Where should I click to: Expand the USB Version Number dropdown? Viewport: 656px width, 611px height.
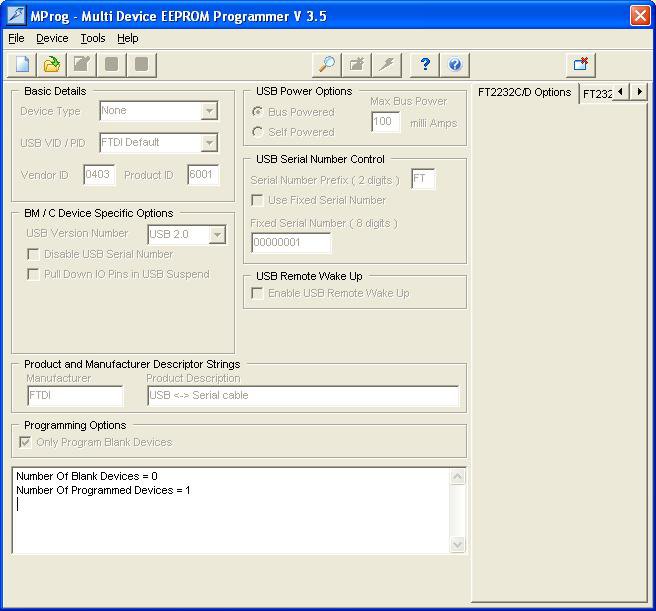(217, 234)
